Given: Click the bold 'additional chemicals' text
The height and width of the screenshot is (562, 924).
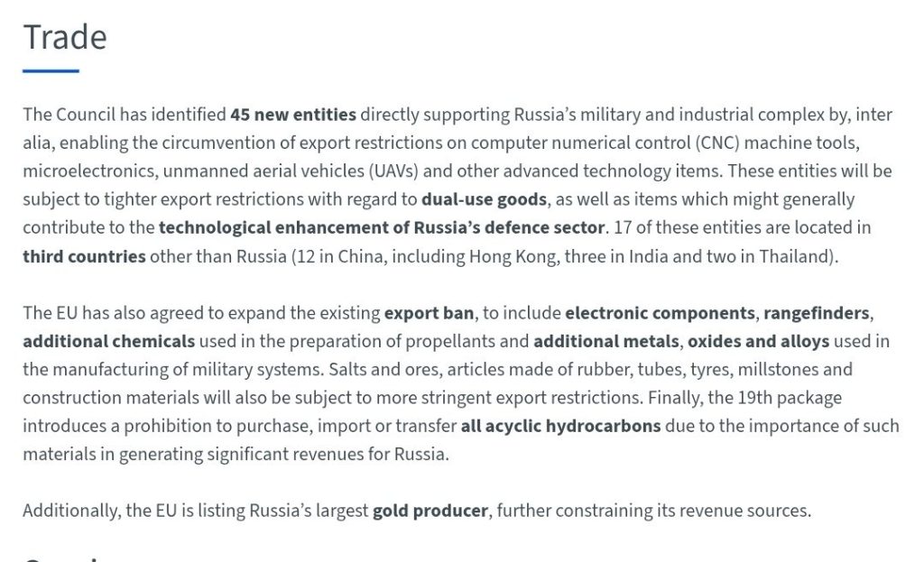Looking at the screenshot, I should [108, 341].
